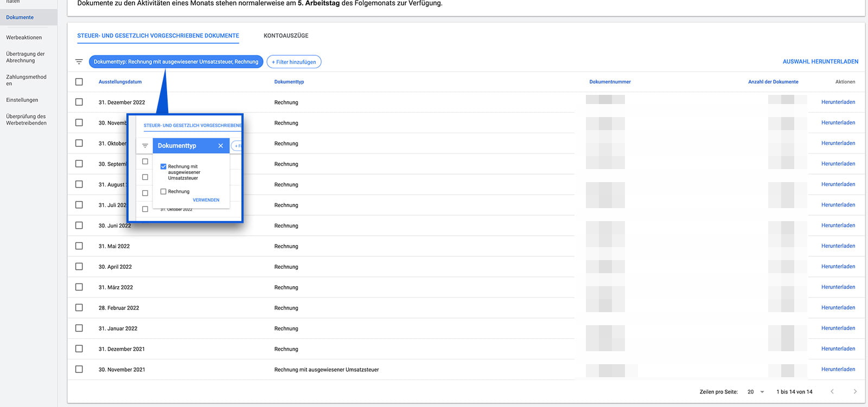Check the Rechnung option in Dokumenttyp popup

coord(163,191)
